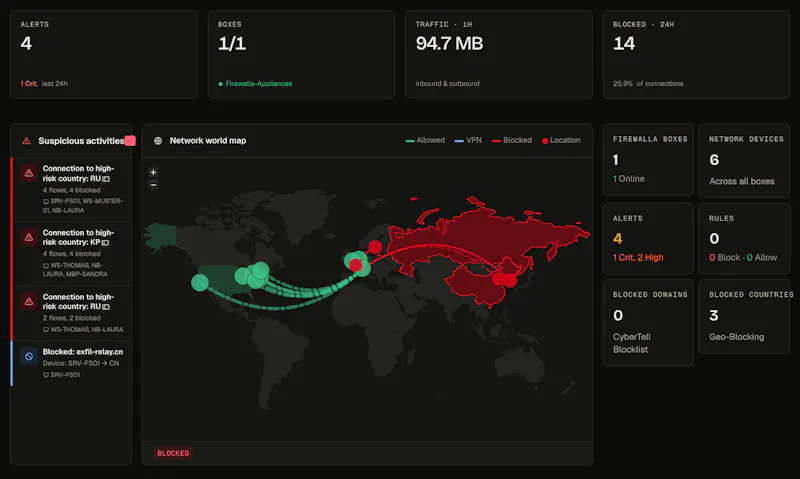This screenshot has height=479, width=800.
Task: Toggle the VPN legend entry
Action: tap(468, 140)
